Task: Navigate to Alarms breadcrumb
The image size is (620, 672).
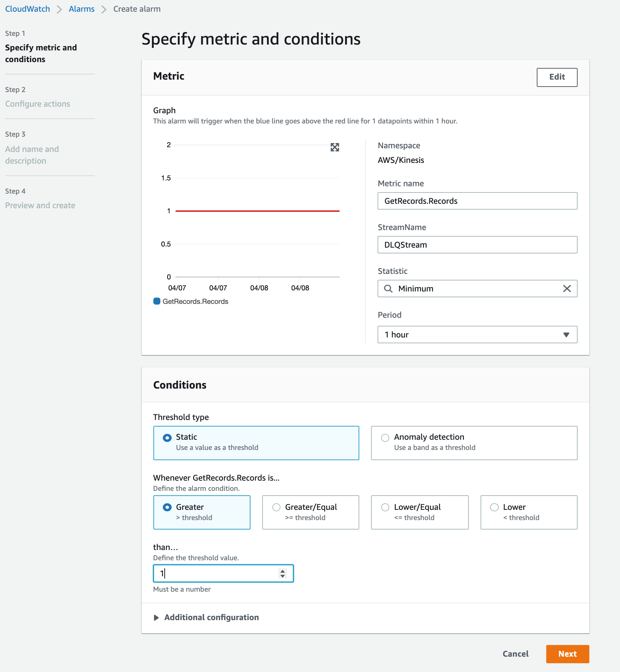Action: coord(81,9)
